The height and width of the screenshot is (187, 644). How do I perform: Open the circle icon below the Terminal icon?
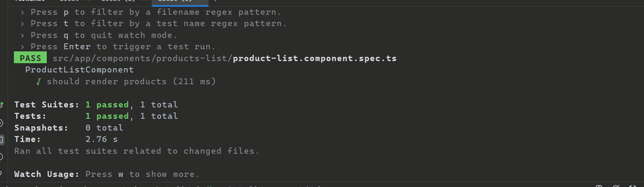coord(1,157)
